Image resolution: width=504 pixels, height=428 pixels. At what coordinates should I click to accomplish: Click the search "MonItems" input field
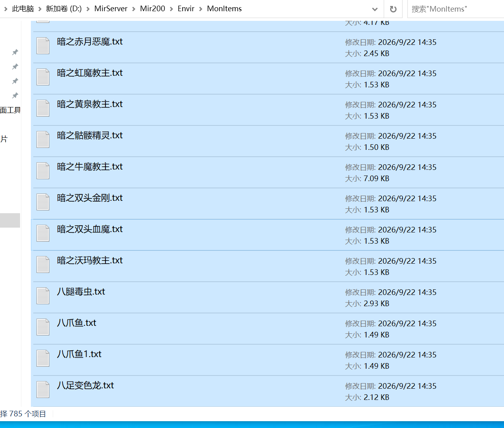point(455,9)
